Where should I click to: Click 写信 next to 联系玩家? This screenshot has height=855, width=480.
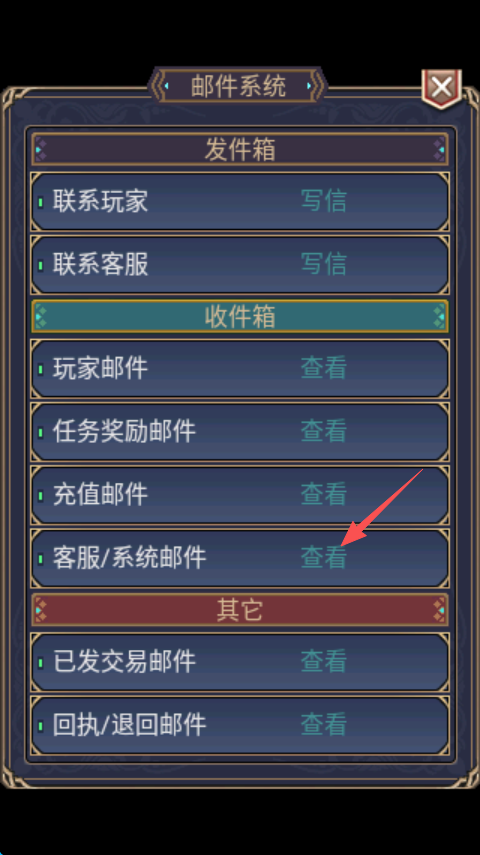(x=323, y=201)
